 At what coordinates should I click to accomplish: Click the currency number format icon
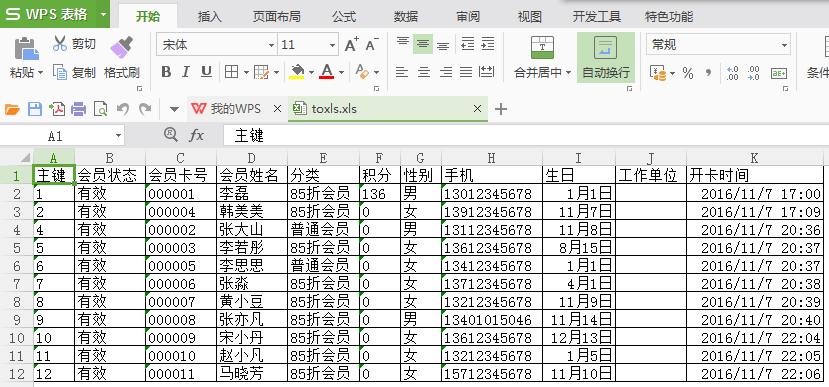point(658,73)
